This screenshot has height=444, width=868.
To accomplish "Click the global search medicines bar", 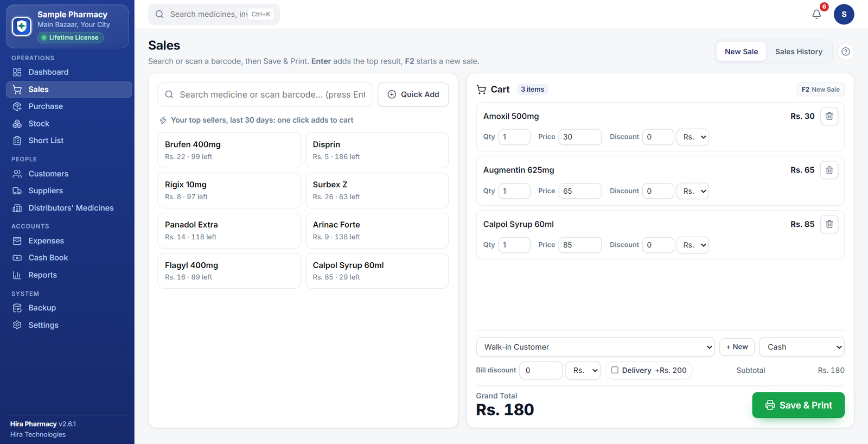I will [214, 14].
